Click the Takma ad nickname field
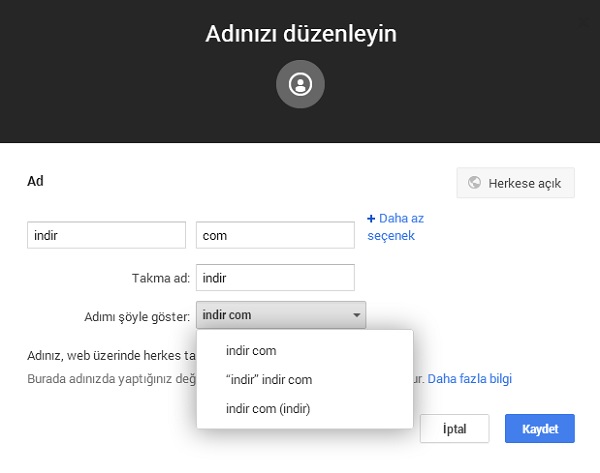The image size is (600, 473). click(275, 277)
